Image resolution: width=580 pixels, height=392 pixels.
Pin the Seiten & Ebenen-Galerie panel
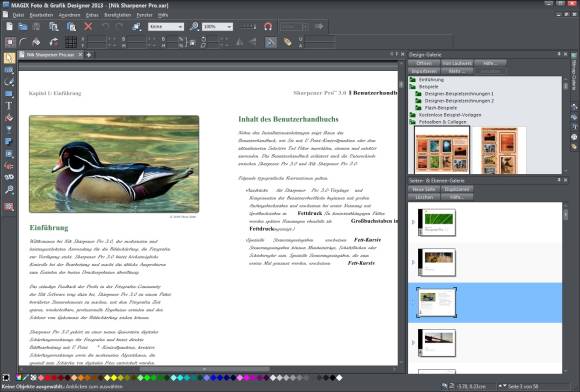point(559,180)
